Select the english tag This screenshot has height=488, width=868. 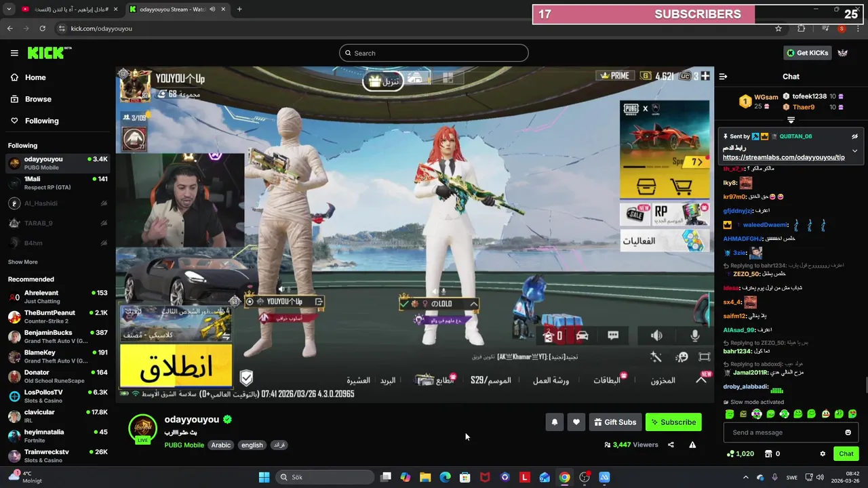(x=252, y=445)
